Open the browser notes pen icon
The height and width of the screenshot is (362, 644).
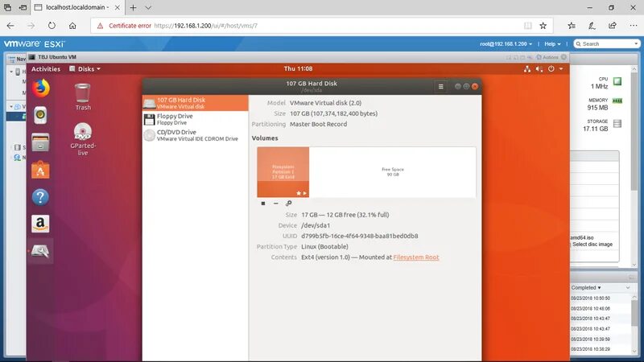coord(592,26)
